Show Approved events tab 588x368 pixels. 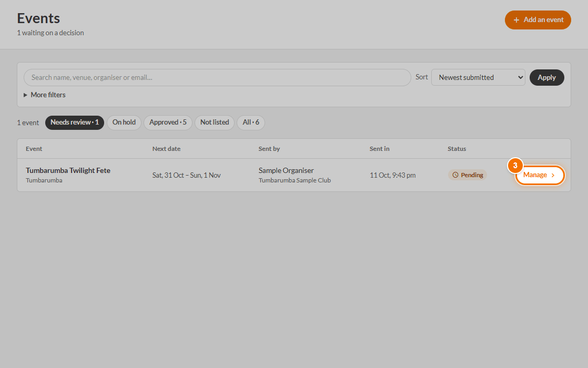(x=168, y=122)
